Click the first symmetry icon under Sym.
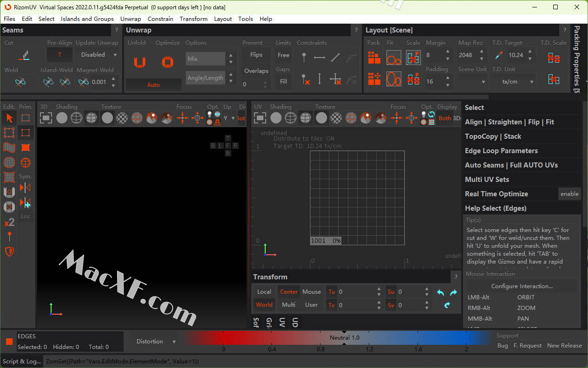The image size is (588, 368). pos(26,188)
